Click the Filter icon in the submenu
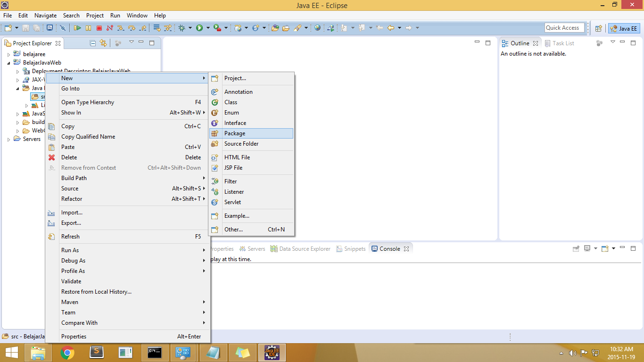Viewport: 644px width, 362px height. (x=215, y=181)
